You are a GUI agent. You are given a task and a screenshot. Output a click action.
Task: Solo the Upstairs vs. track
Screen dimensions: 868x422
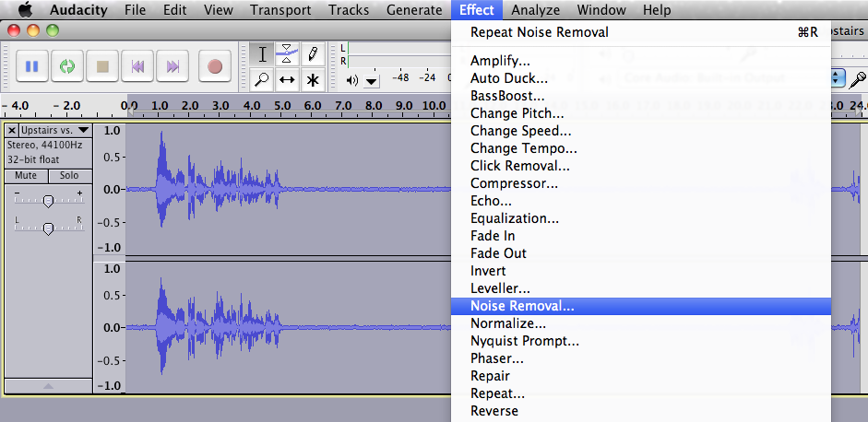69,175
